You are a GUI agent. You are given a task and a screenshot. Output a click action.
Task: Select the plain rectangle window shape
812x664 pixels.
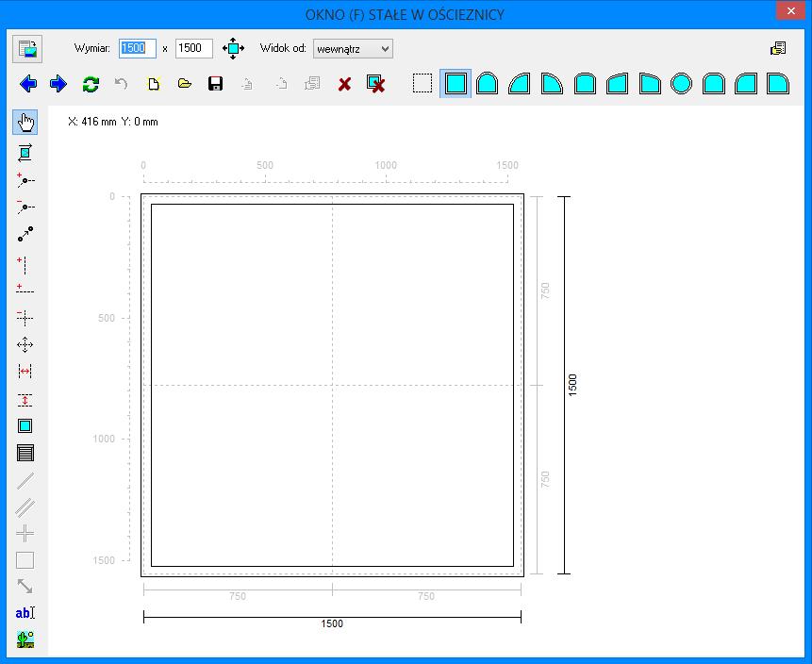[456, 83]
